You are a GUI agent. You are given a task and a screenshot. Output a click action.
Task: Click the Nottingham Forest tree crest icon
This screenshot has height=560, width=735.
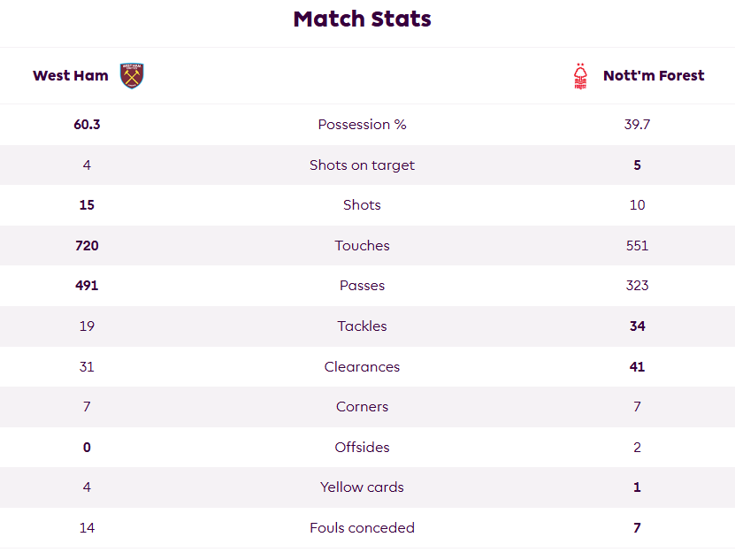click(x=580, y=76)
